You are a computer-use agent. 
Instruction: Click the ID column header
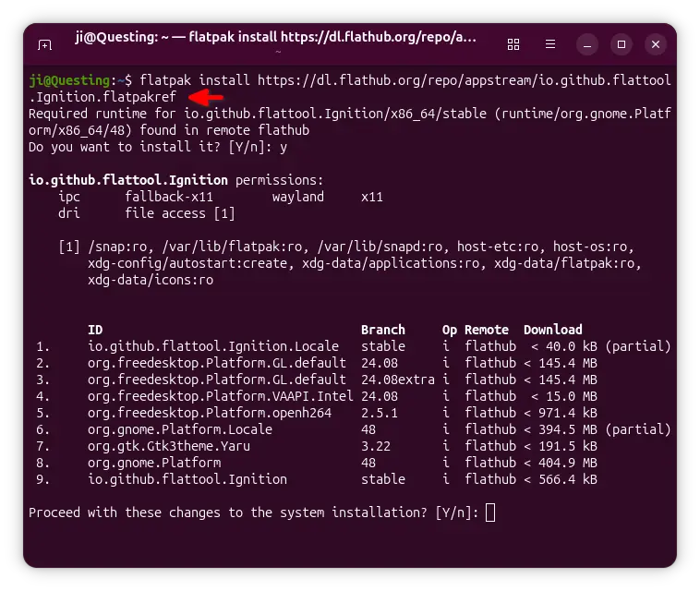(95, 330)
